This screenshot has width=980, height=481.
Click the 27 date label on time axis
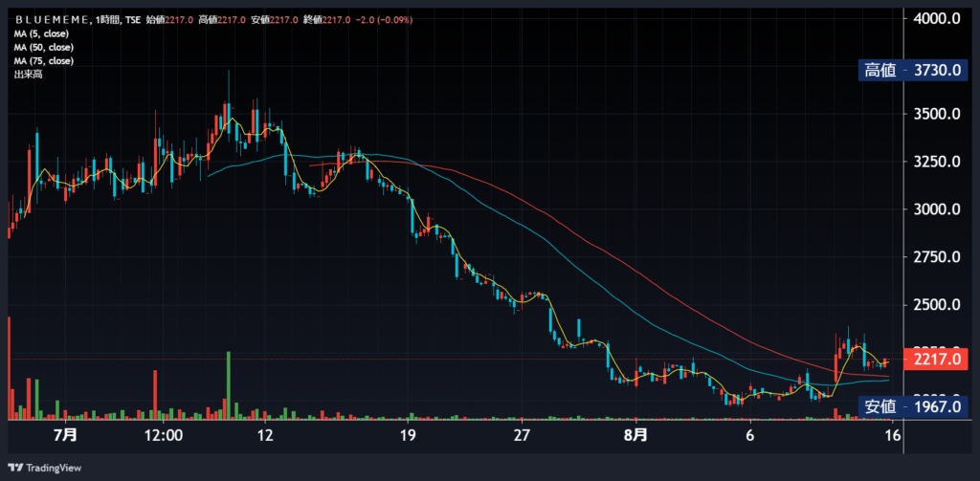tap(522, 434)
